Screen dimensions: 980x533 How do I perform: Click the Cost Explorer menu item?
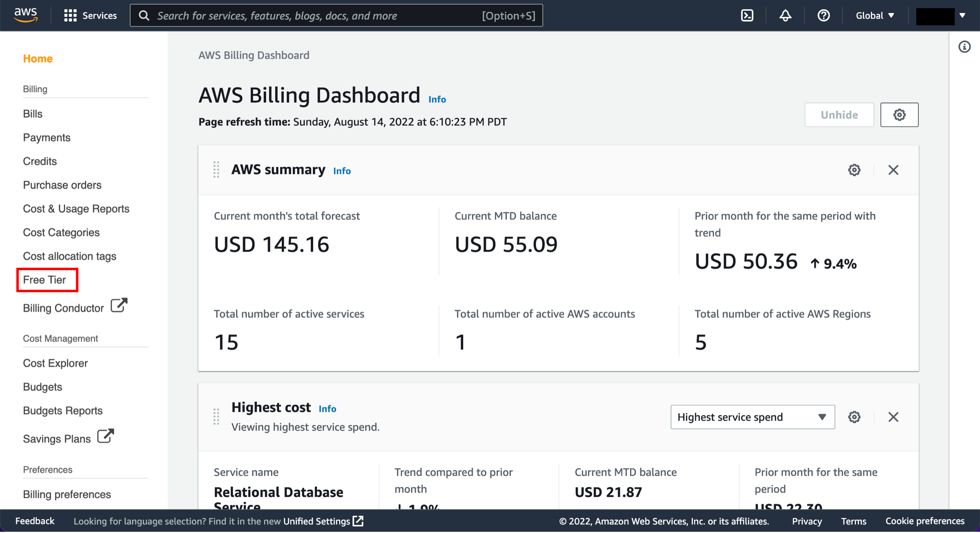pyautogui.click(x=56, y=362)
